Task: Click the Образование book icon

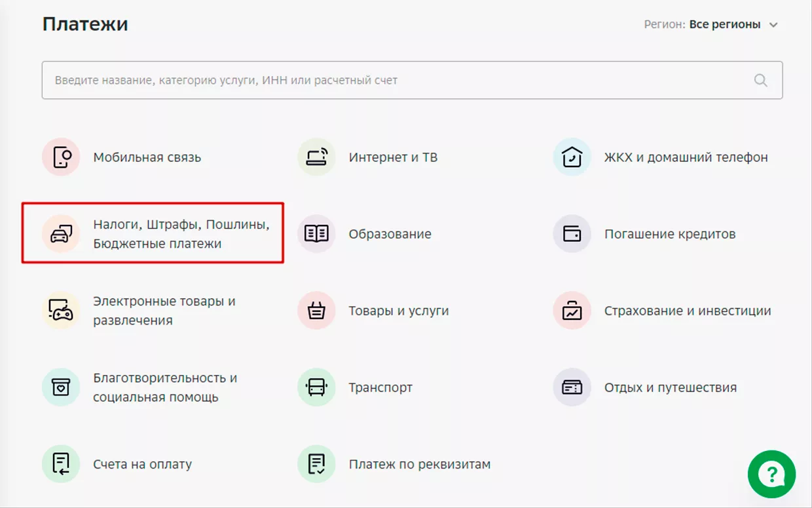Action: 316,234
